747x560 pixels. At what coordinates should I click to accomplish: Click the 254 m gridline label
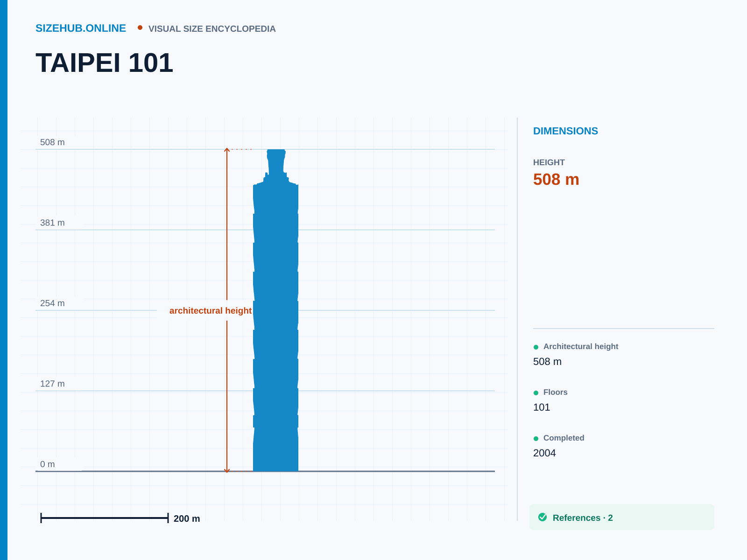point(52,303)
